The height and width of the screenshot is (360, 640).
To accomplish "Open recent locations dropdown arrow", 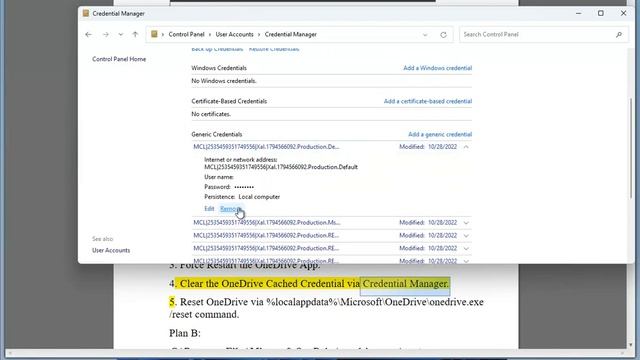I will (120, 35).
